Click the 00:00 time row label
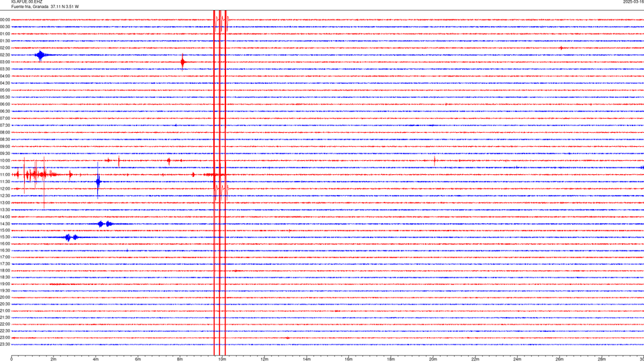The image size is (644, 362). pos(5,19)
